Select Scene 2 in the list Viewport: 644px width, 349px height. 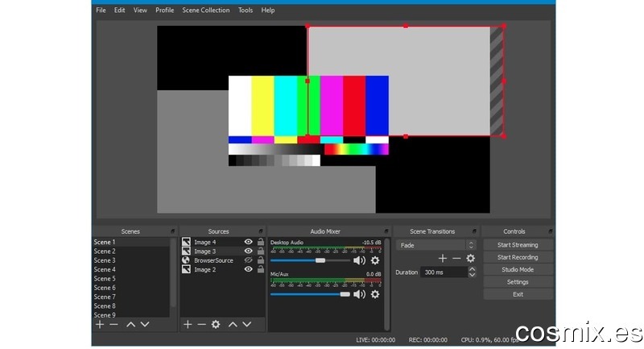(x=131, y=251)
